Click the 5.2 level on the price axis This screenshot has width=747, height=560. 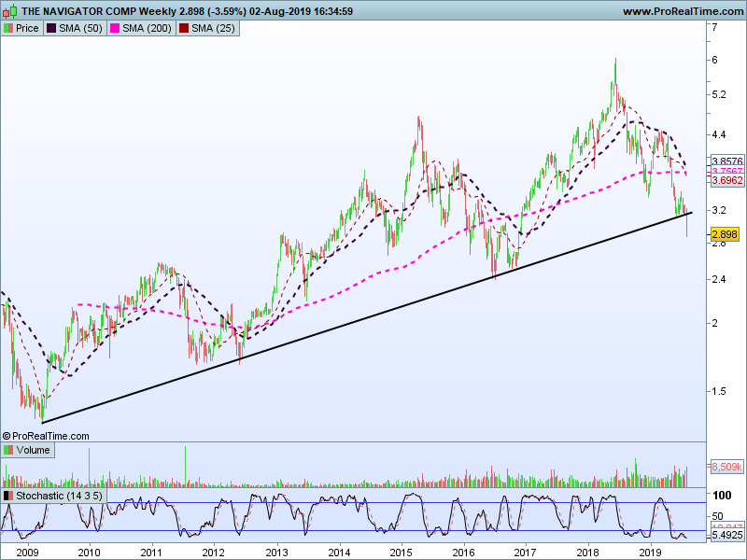point(719,94)
